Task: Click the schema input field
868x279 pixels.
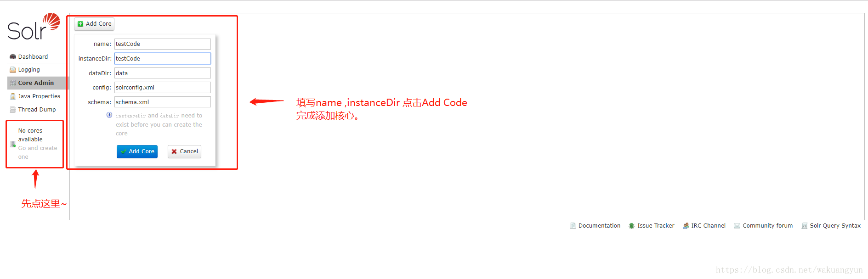Action: pyautogui.click(x=163, y=102)
